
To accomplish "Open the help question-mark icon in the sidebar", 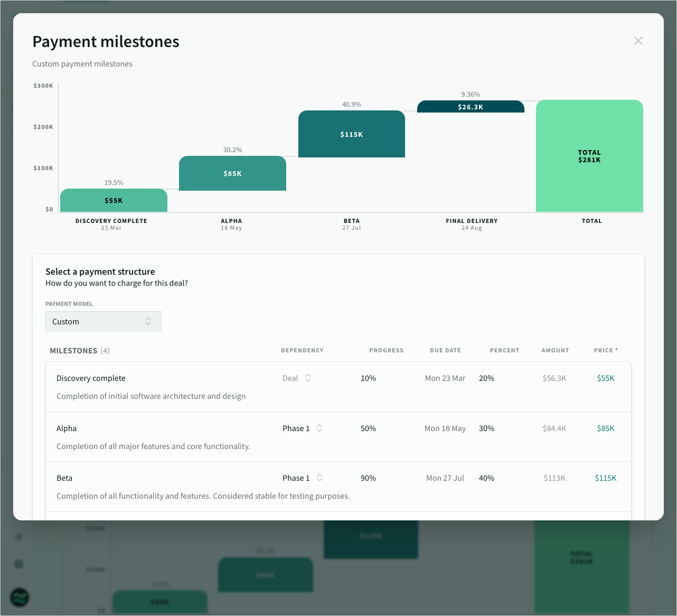I will (x=19, y=564).
